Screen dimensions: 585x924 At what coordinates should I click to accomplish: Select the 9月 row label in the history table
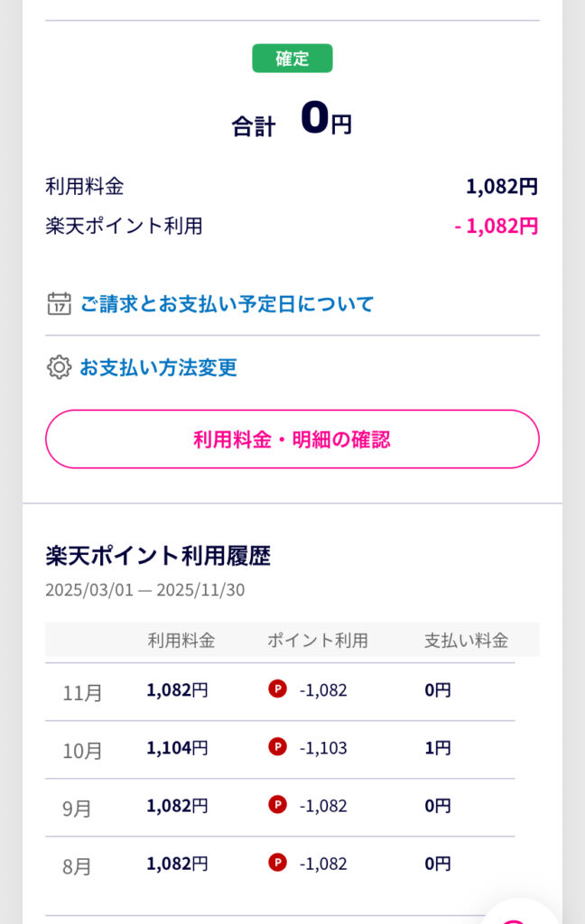[x=78, y=808]
